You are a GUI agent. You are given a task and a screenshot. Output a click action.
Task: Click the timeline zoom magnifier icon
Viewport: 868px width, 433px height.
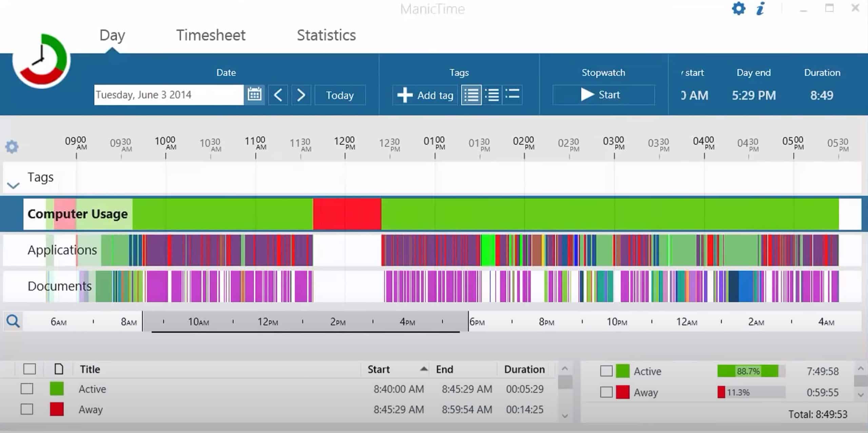[x=13, y=321]
